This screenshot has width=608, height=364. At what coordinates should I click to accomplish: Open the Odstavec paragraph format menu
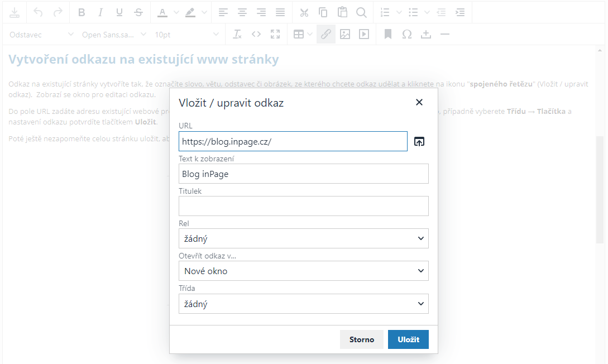pyautogui.click(x=41, y=35)
